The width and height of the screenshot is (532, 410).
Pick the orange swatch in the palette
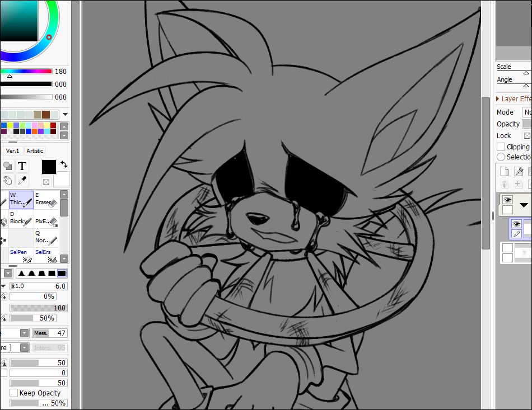tap(35, 131)
